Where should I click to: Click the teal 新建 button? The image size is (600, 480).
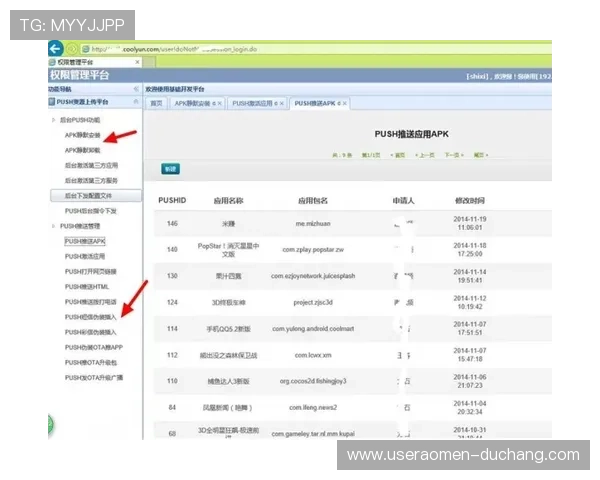171,169
